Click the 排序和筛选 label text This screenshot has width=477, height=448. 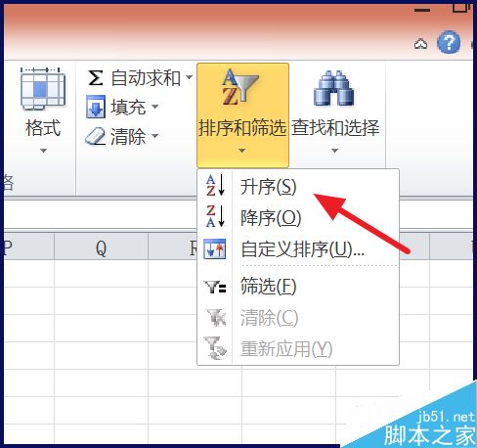[242, 127]
